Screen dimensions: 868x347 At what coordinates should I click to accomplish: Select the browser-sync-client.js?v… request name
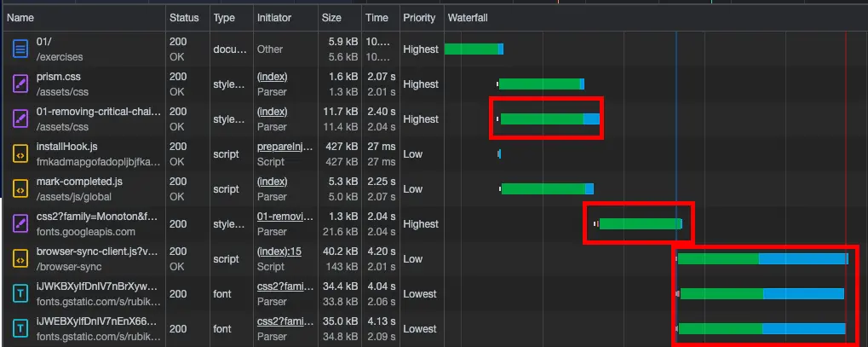(97, 252)
